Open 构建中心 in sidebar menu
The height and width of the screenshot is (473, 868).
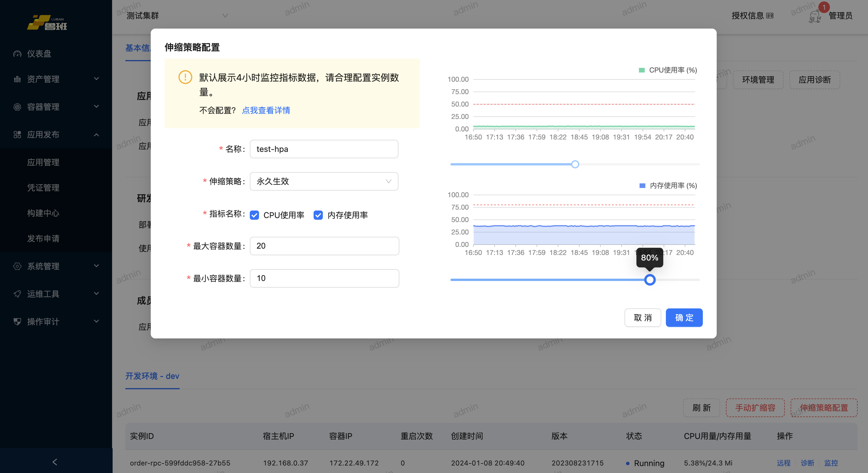[43, 213]
